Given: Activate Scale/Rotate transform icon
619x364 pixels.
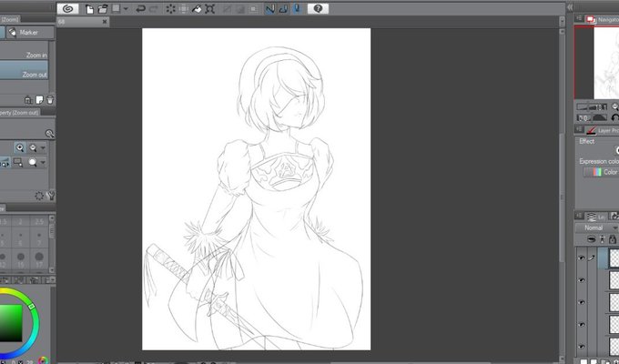Looking at the screenshot, I should pos(210,9).
